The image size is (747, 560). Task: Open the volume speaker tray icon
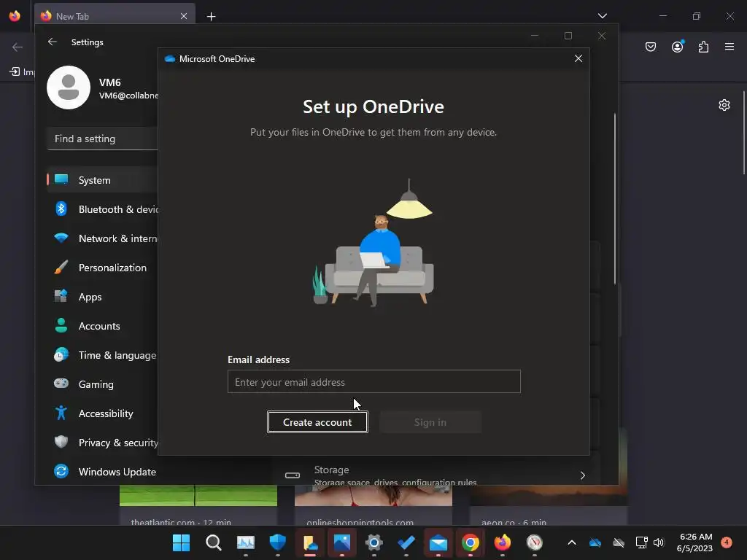pyautogui.click(x=659, y=542)
